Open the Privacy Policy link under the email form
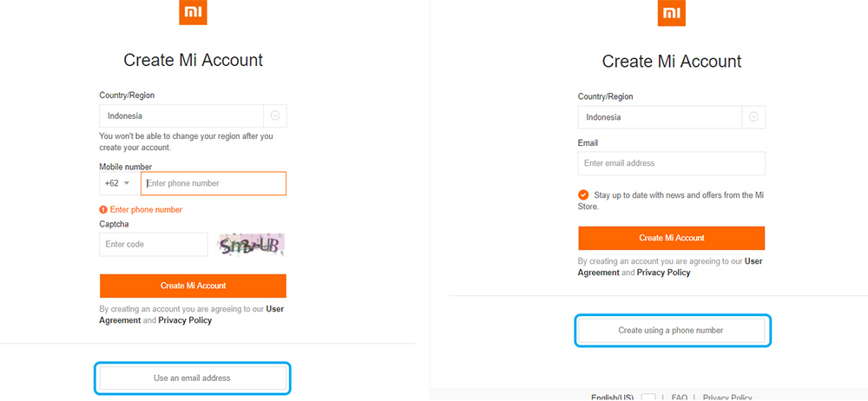 tap(664, 273)
